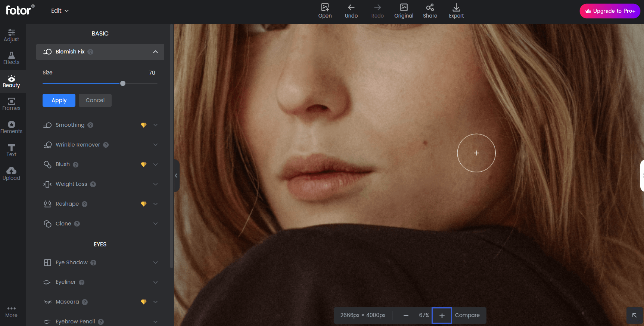Select the Eyebrow Pencil tool
The width and height of the screenshot is (644, 326).
tap(75, 322)
